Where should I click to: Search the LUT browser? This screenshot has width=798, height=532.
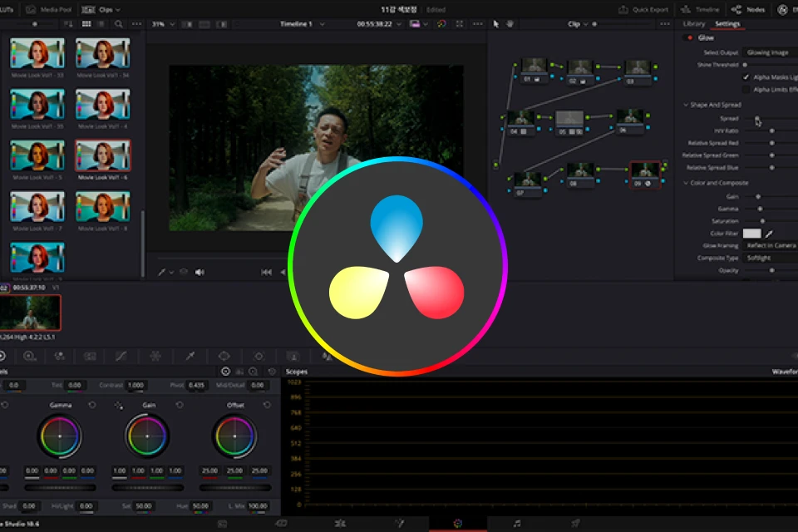click(x=119, y=24)
